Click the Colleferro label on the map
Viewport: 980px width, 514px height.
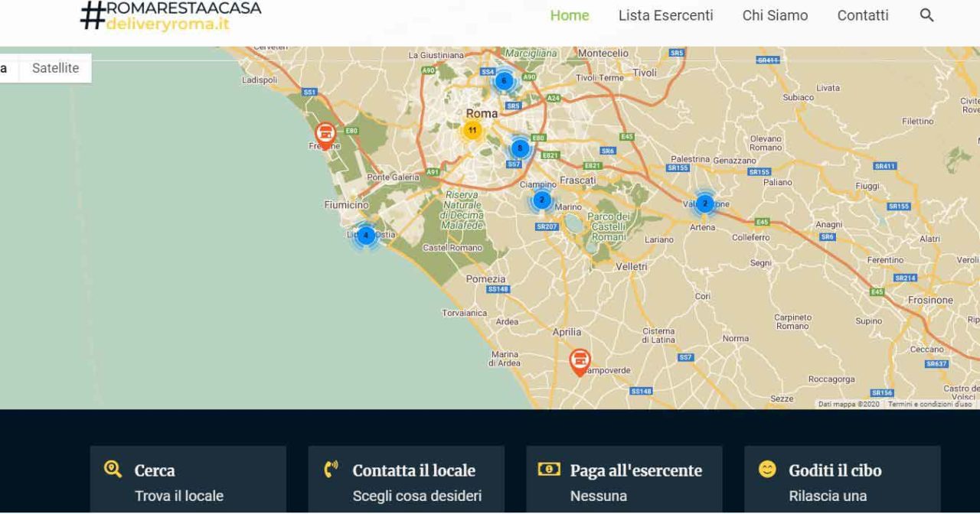751,238
